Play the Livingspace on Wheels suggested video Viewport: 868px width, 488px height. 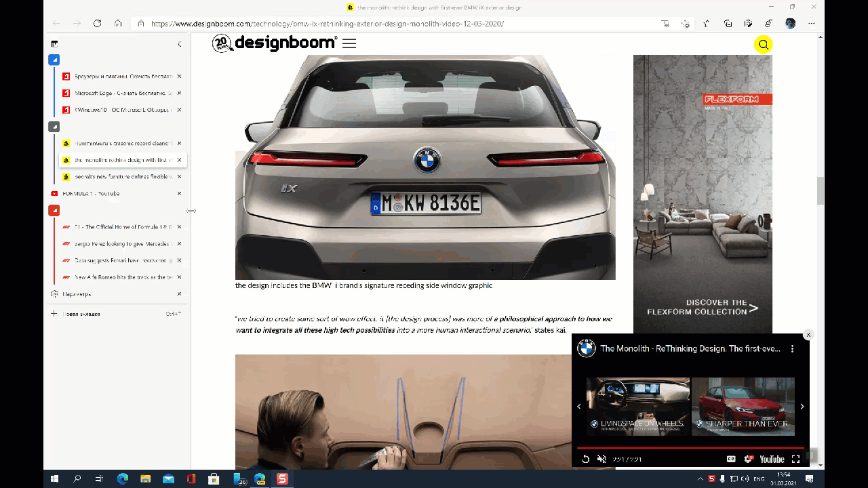coord(637,406)
